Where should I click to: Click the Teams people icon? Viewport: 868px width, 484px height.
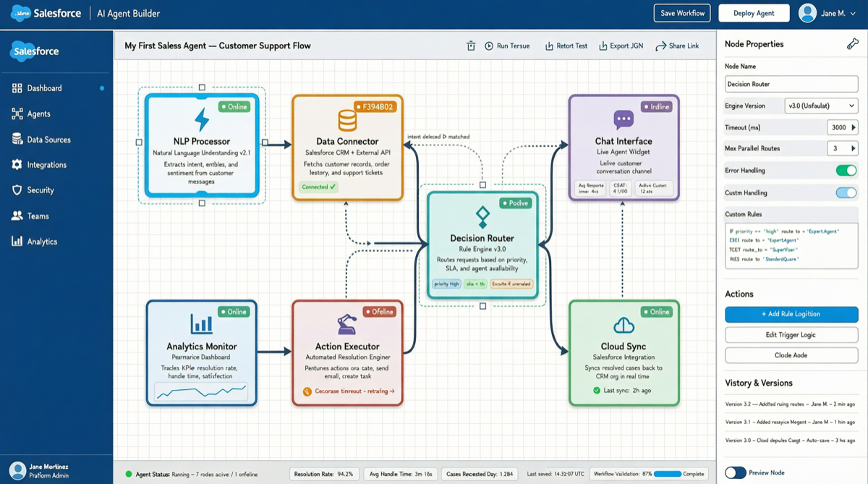17,216
